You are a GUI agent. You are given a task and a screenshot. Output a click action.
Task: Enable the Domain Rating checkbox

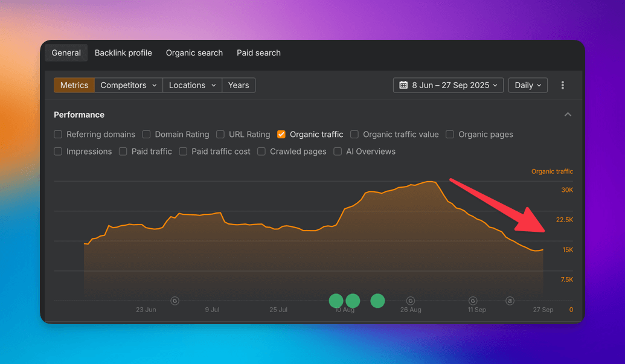pos(147,135)
